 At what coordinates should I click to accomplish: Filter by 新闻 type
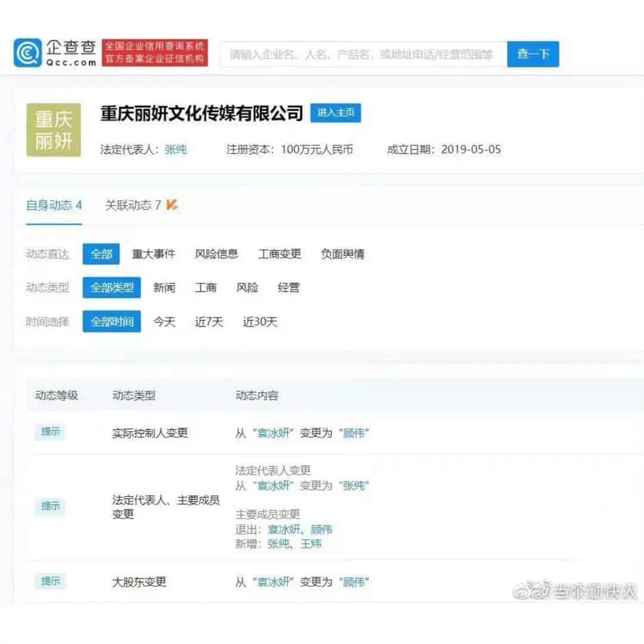[164, 287]
